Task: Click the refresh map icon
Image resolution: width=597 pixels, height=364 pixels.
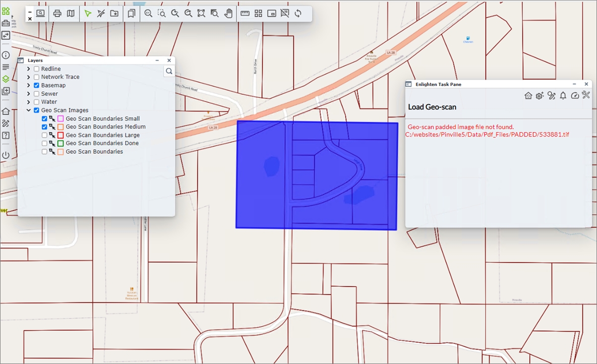Action: click(298, 14)
